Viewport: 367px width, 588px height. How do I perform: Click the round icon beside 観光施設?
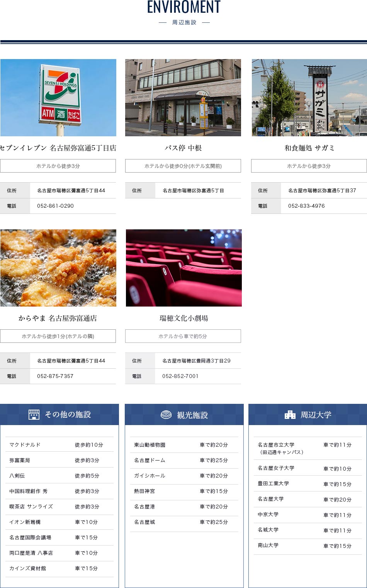[166, 415]
